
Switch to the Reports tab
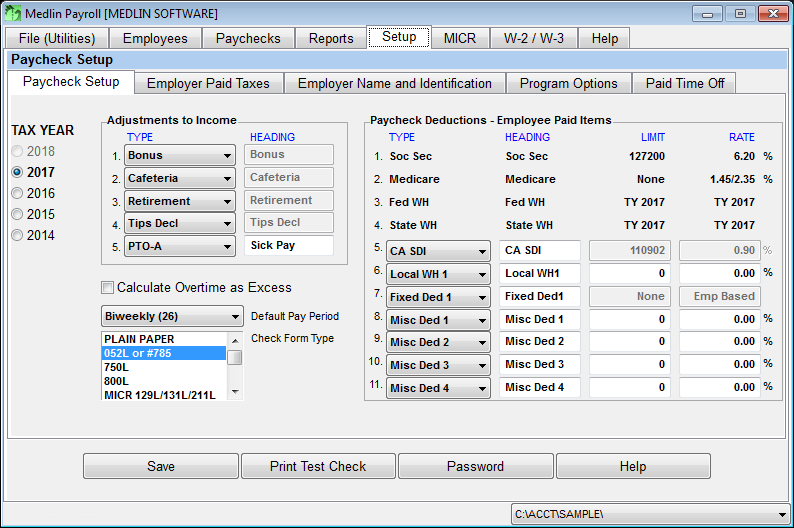pos(331,38)
